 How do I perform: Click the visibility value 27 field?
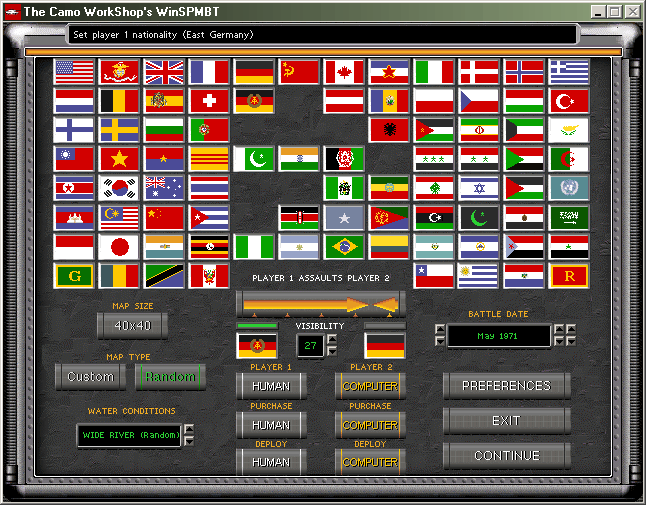pos(310,345)
